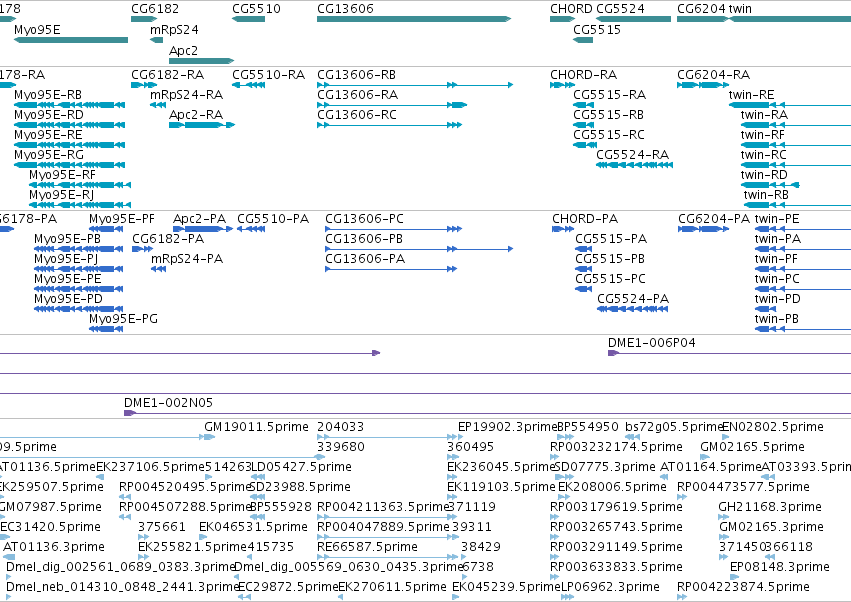The width and height of the screenshot is (851, 602).
Task: Open the Myo95E-RJ transcript label
Action: click(61, 195)
